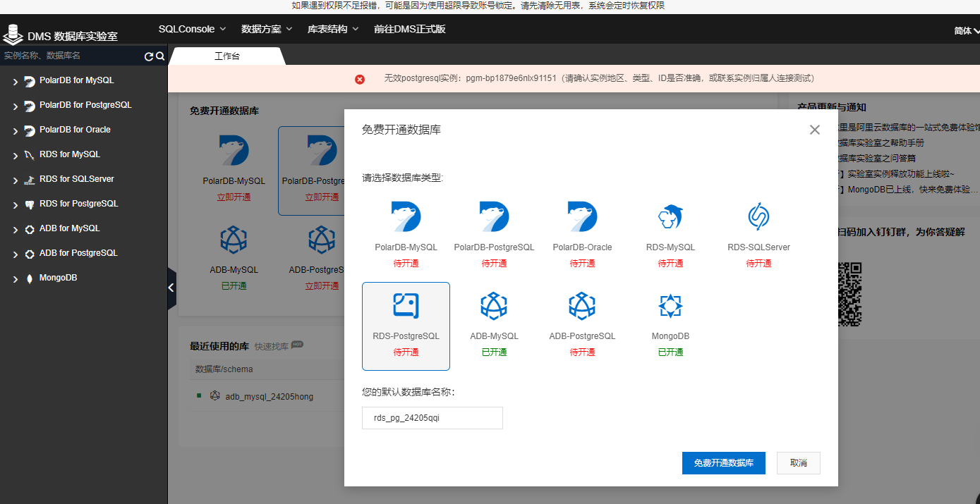This screenshot has width=980, height=504.
Task: Click adb_mysql_24205hong database icon
Action: coord(215,396)
